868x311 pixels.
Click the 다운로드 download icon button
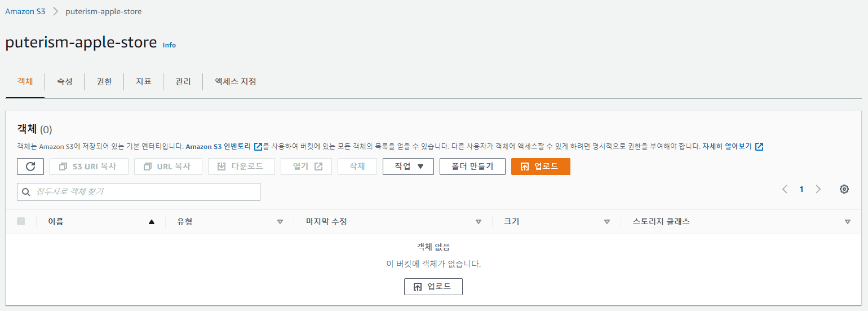pyautogui.click(x=222, y=167)
